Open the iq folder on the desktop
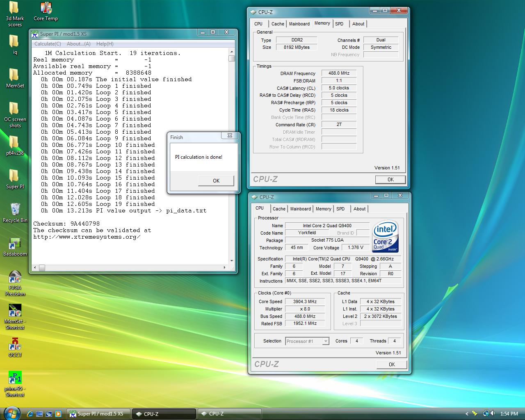Viewport: 525px width, 420px height. pyautogui.click(x=15, y=44)
